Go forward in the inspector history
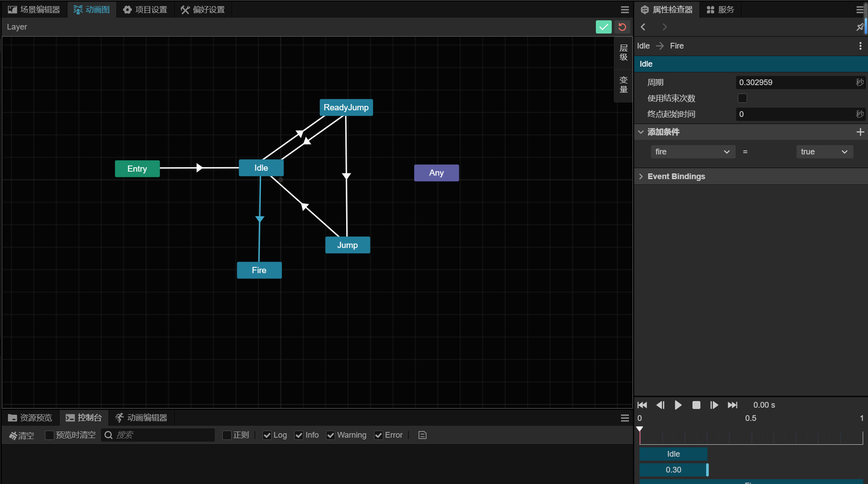 click(x=664, y=27)
